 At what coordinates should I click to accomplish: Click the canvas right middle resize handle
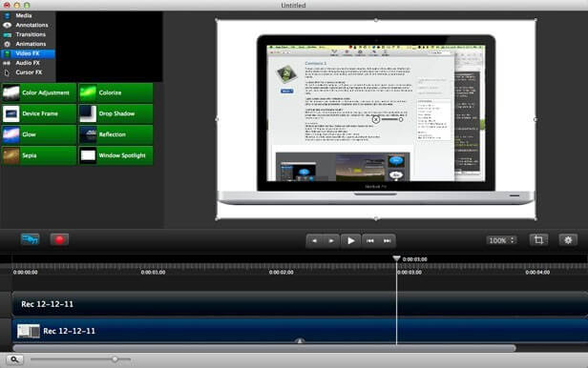[x=535, y=119]
